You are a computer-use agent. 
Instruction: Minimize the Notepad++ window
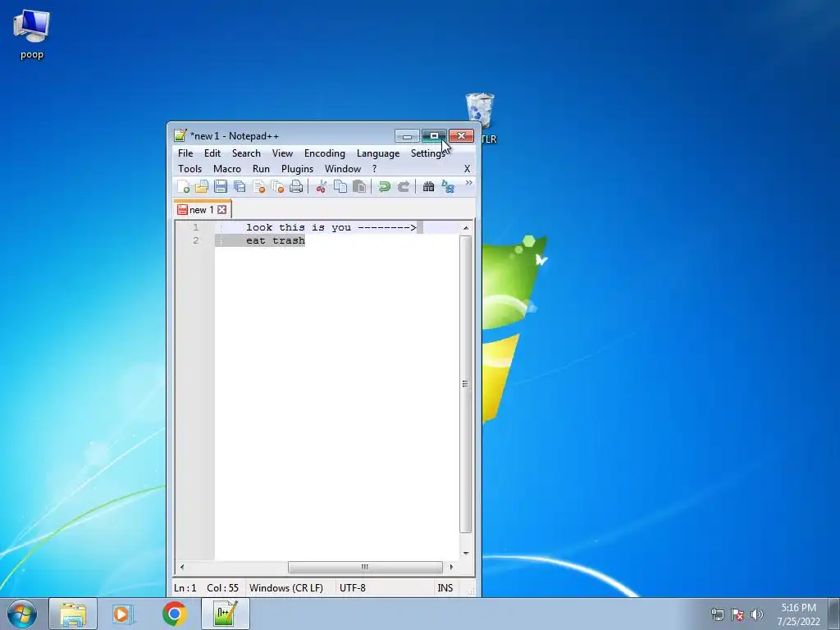(x=407, y=136)
